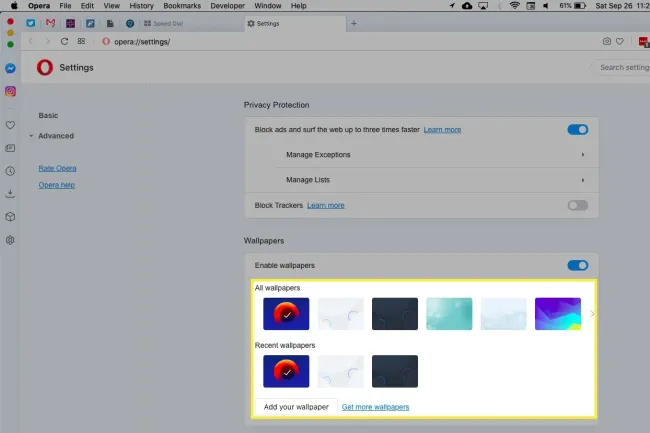Screen dimensions: 650x433
Task: Click the sidebar Settings gear icon
Action: (x=10, y=240)
